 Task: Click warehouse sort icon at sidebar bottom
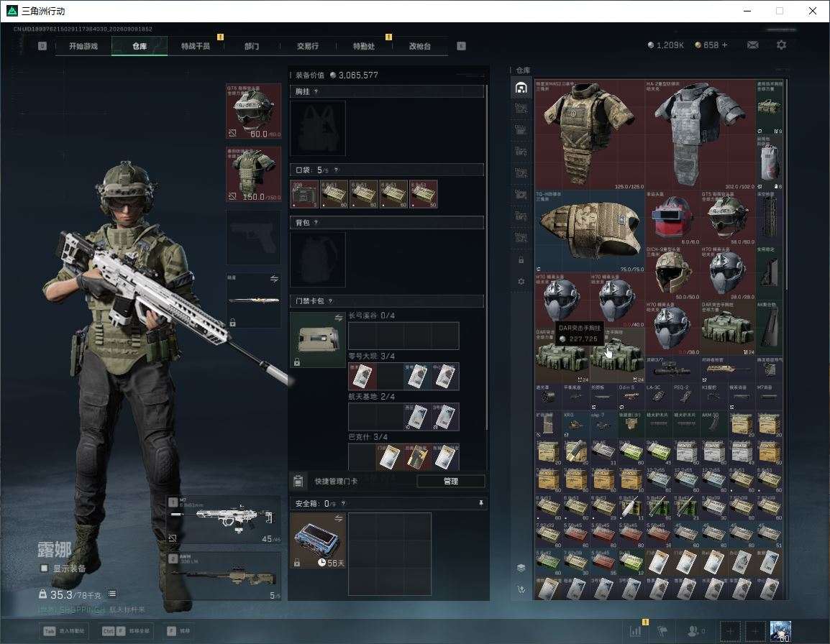click(x=521, y=589)
